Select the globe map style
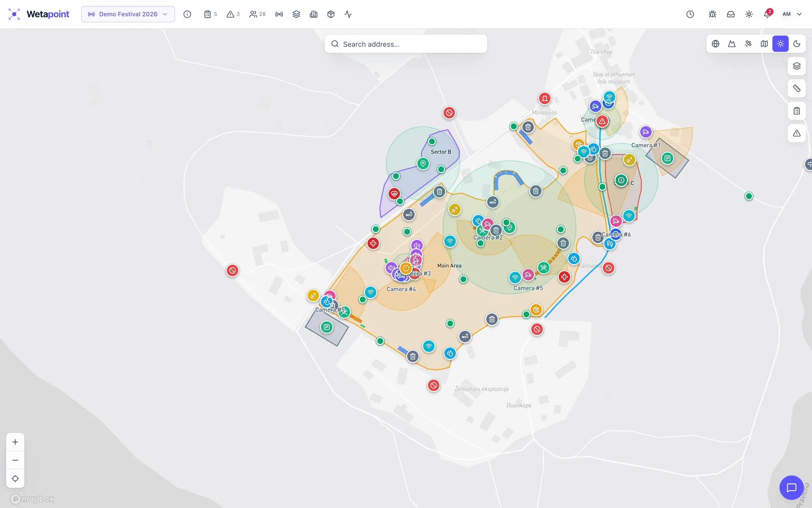The width and height of the screenshot is (812, 508). [716, 44]
